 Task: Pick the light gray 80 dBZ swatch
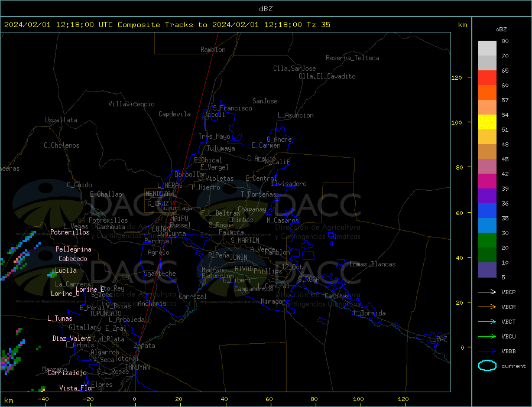[x=487, y=48]
